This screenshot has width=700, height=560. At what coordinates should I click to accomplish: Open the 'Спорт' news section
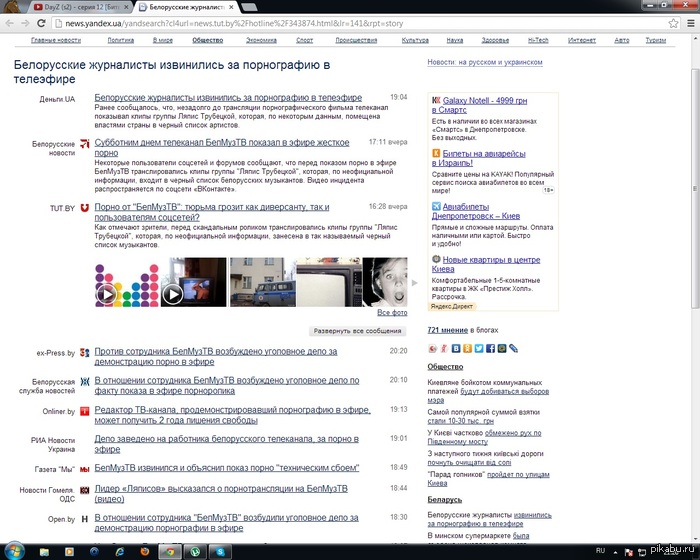(x=304, y=40)
